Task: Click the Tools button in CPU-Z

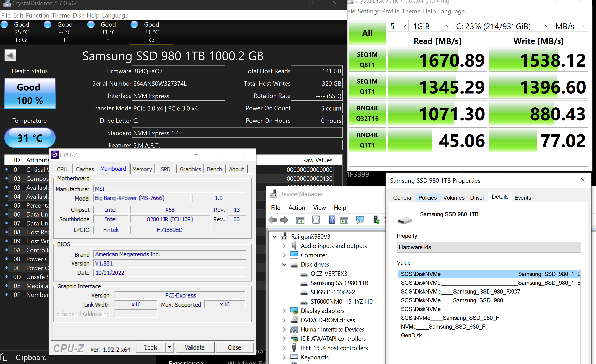Action: coord(151,347)
